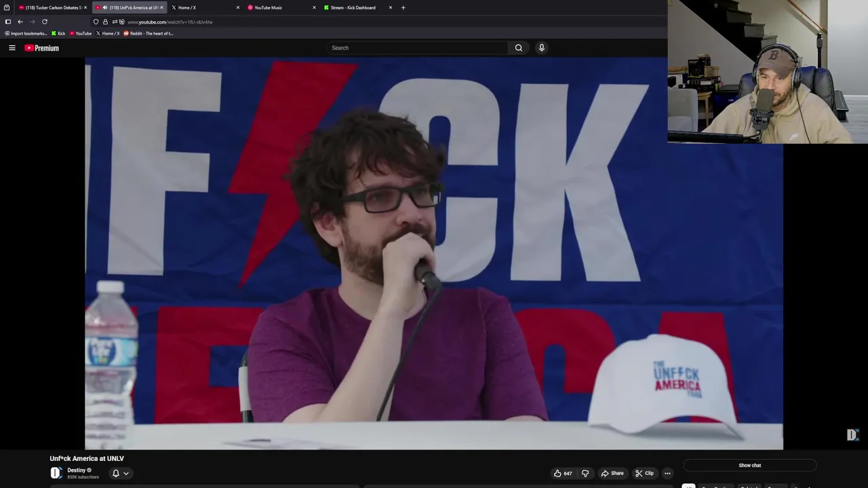The width and height of the screenshot is (868, 488).
Task: Click the D watermark logo in player corner
Action: click(x=852, y=434)
